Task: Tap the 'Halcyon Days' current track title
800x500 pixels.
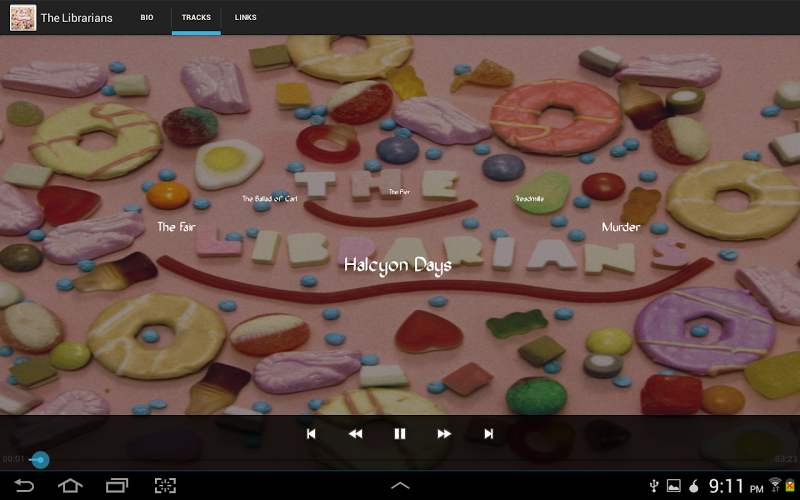Action: [x=397, y=266]
